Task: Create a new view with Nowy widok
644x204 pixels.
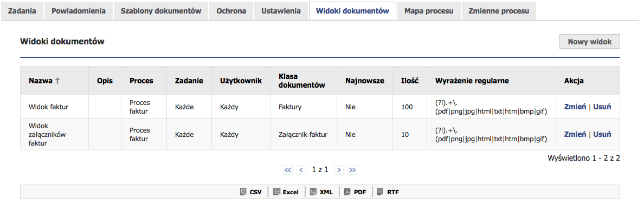Action: pyautogui.click(x=590, y=42)
